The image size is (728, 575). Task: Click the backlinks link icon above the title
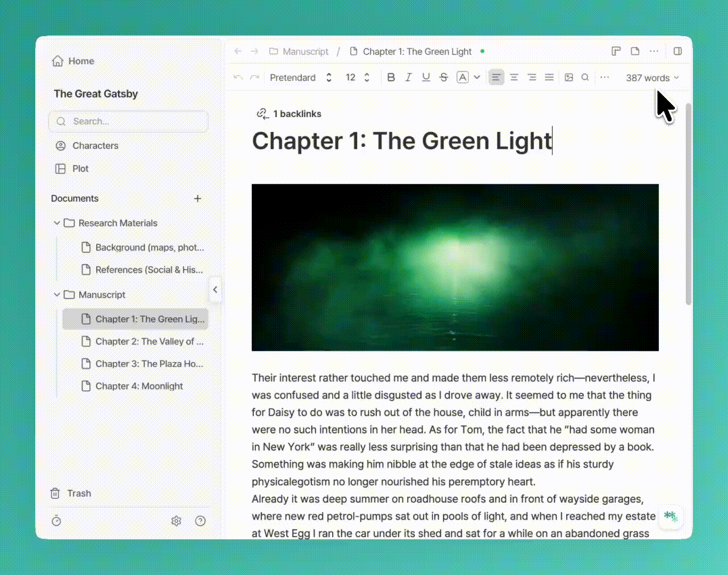(x=262, y=113)
